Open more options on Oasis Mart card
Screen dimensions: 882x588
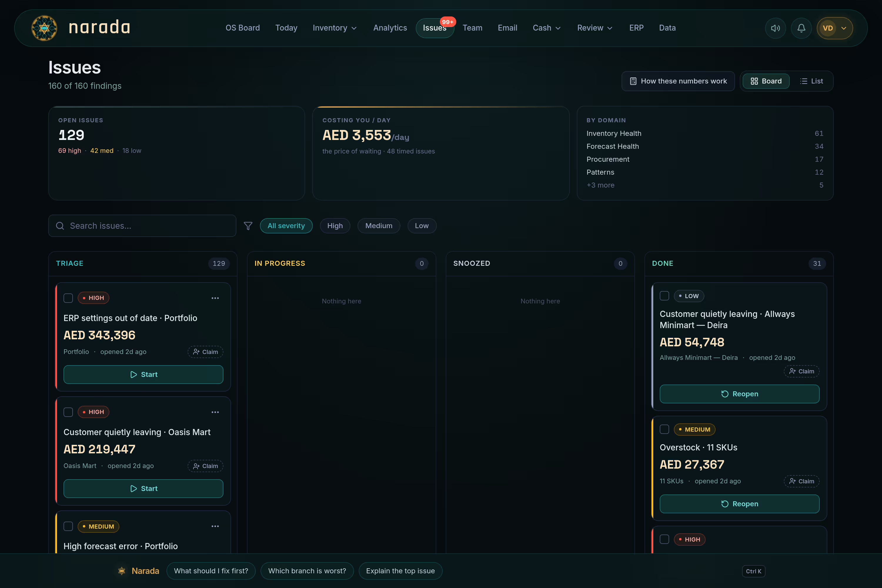215,412
